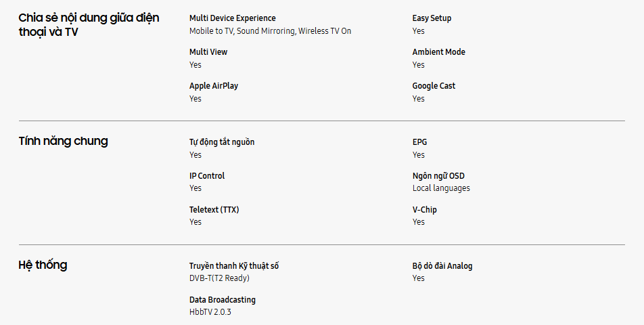Click the EPG spec label
Screen dimensions: 644x325
click(x=419, y=142)
